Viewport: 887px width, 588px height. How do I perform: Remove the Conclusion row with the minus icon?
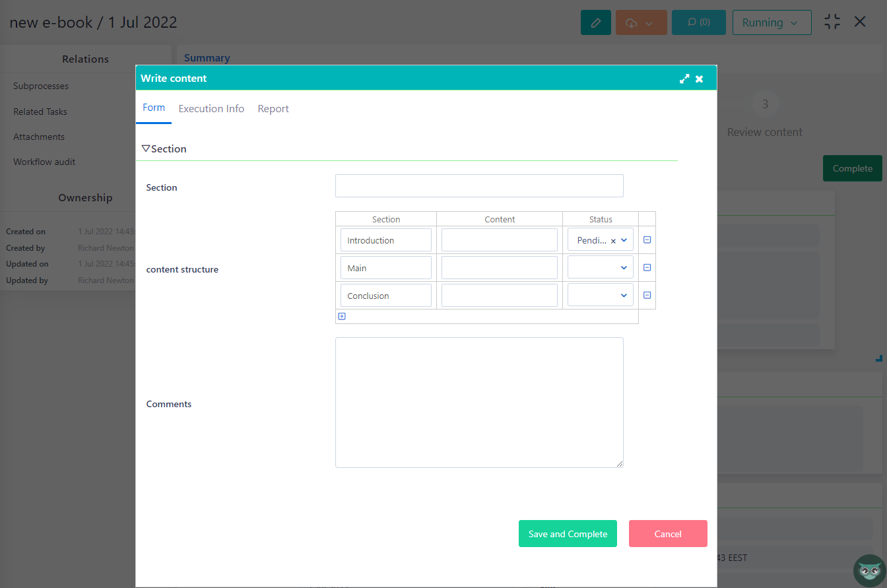(x=647, y=294)
